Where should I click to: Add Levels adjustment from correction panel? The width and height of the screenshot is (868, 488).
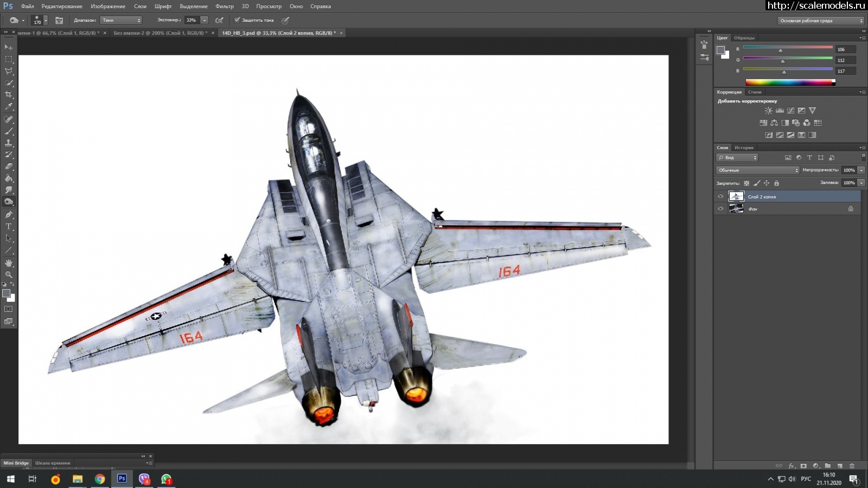point(780,111)
